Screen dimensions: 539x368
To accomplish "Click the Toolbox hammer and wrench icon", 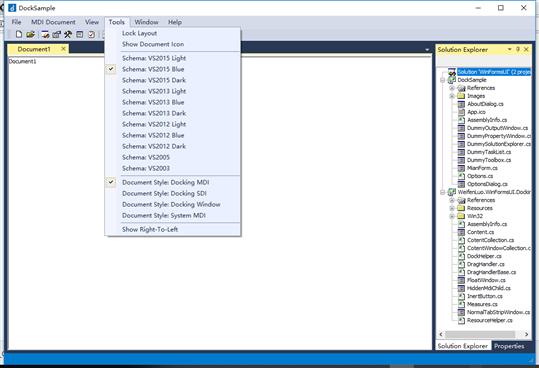I will click(x=68, y=34).
